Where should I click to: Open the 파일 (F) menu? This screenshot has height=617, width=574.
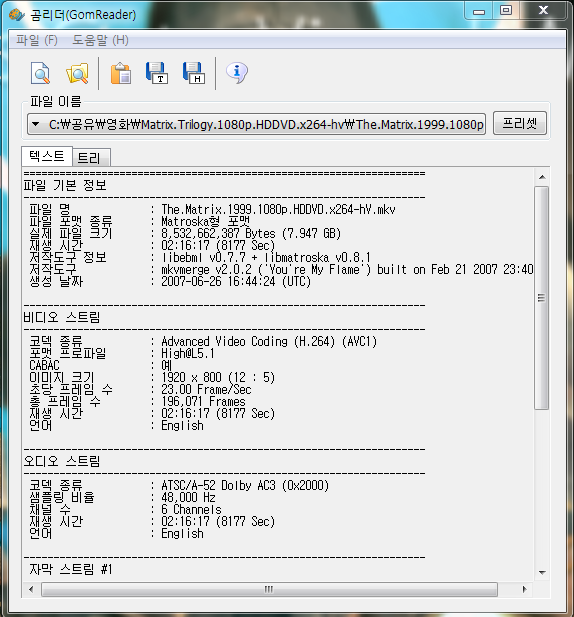pos(37,40)
